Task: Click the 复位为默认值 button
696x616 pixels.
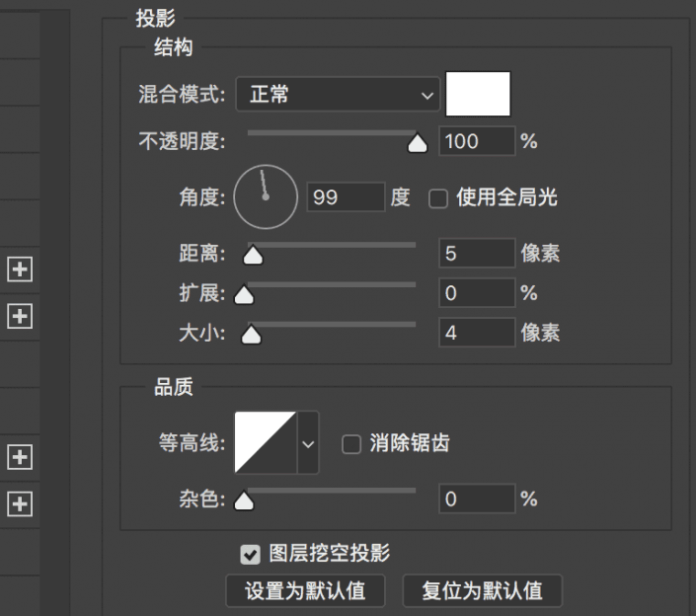Action: tap(482, 590)
